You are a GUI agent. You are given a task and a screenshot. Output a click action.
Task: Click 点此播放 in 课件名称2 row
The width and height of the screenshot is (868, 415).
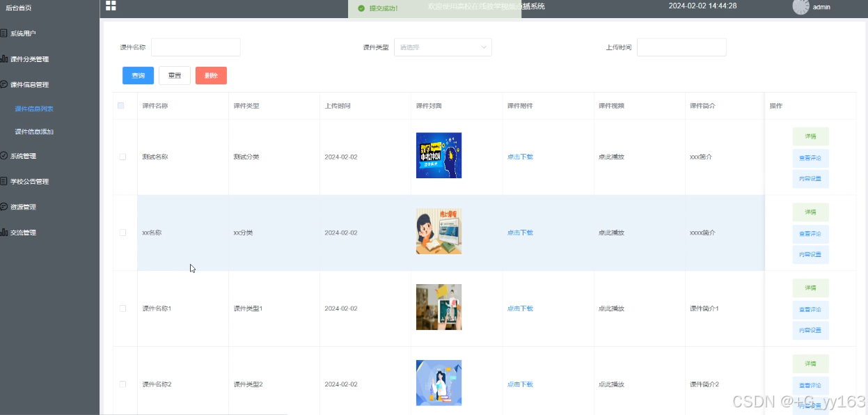tap(611, 384)
